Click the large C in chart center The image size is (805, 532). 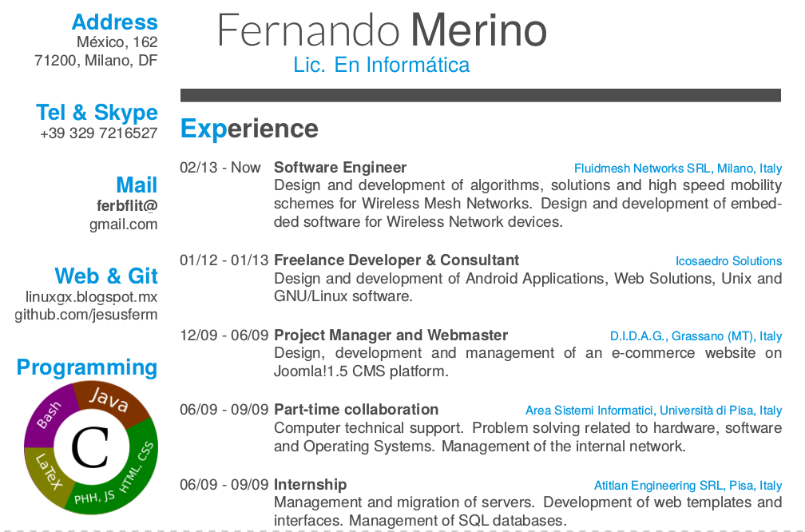pyautogui.click(x=90, y=448)
